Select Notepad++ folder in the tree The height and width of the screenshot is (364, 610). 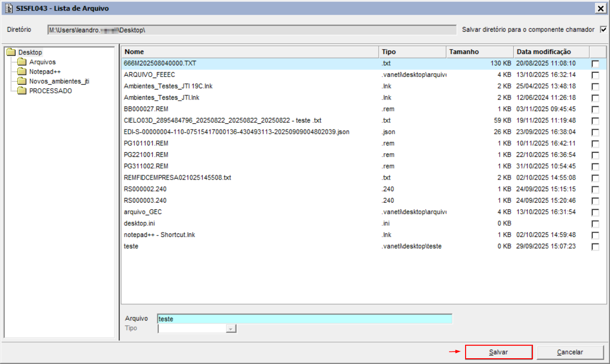tap(45, 72)
